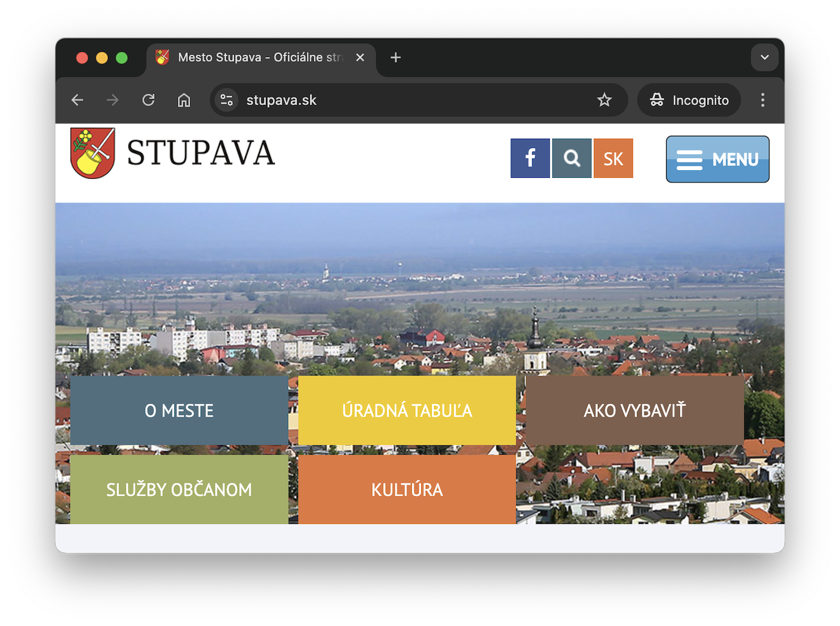Open the browser home page icon
This screenshot has width=840, height=626.
184,100
